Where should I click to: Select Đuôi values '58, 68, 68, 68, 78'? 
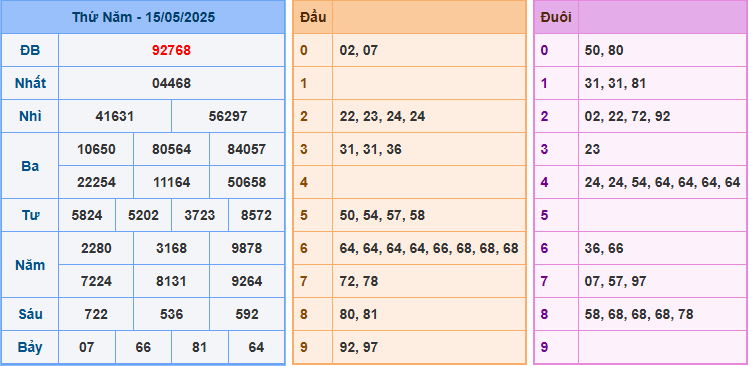639,314
